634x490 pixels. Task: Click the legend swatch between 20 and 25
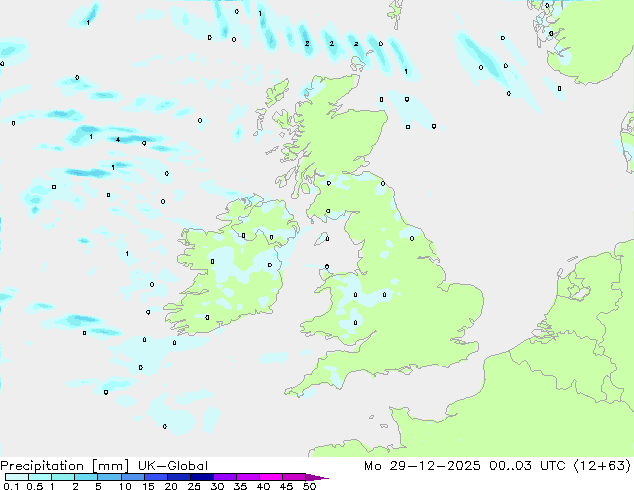tap(178, 477)
